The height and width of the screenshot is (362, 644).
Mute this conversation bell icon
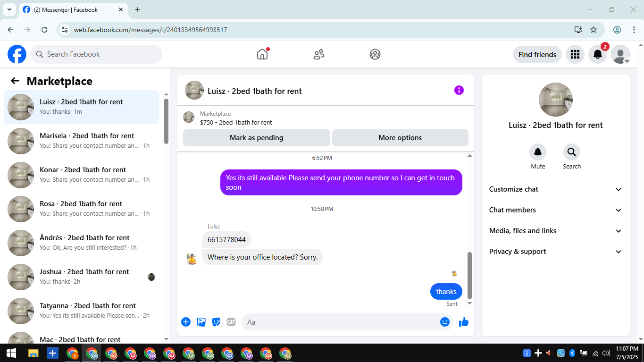point(538,152)
